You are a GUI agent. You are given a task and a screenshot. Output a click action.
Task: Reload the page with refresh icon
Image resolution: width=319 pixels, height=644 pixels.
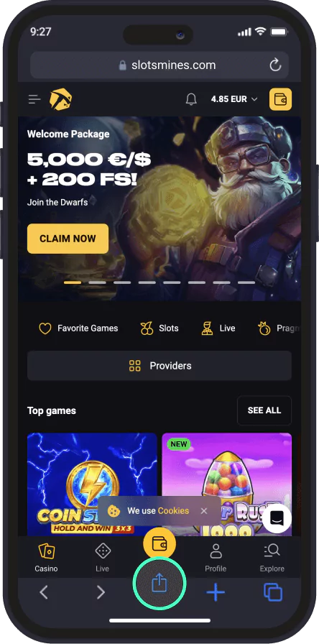275,65
